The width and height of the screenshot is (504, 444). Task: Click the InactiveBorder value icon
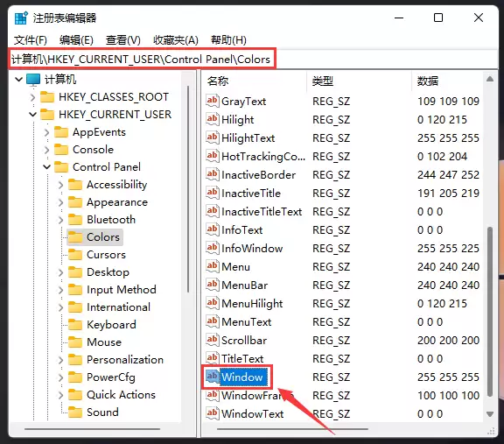point(212,174)
